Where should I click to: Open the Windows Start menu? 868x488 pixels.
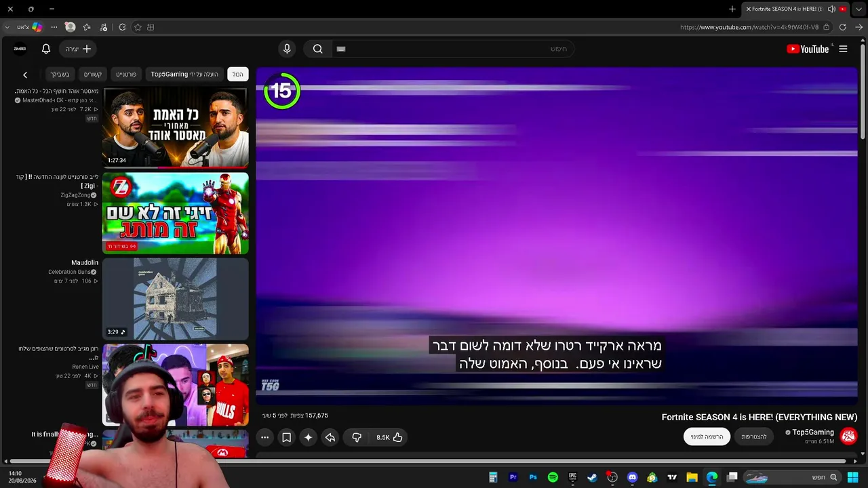click(x=852, y=477)
